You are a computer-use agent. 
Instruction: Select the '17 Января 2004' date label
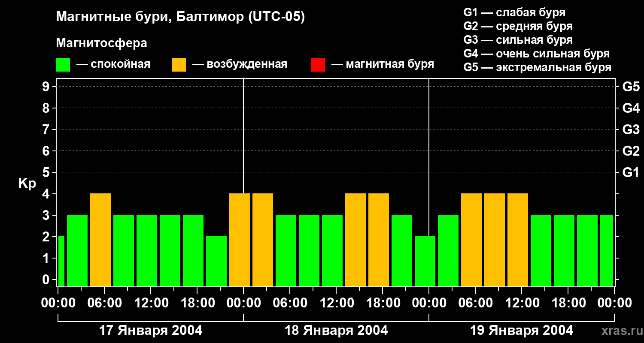(x=151, y=331)
